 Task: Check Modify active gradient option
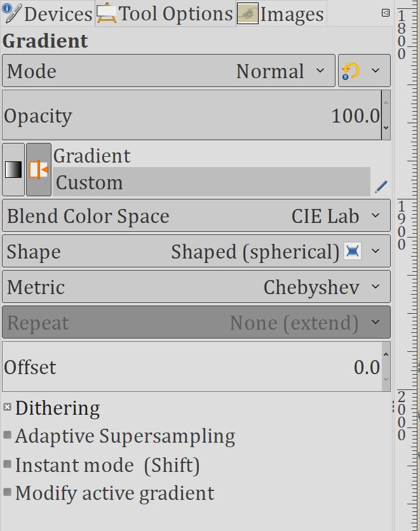click(x=8, y=493)
